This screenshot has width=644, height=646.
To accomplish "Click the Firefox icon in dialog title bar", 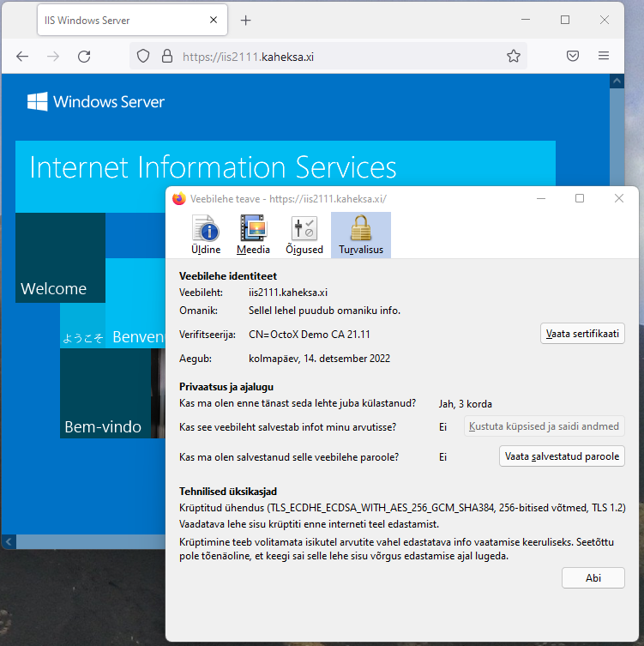I will click(x=179, y=198).
